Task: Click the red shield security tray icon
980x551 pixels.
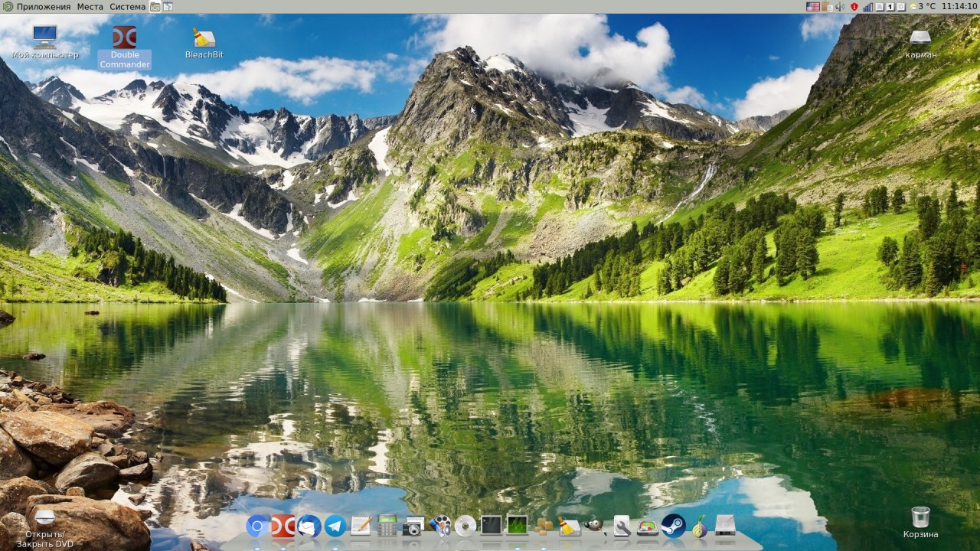Action: tap(854, 6)
